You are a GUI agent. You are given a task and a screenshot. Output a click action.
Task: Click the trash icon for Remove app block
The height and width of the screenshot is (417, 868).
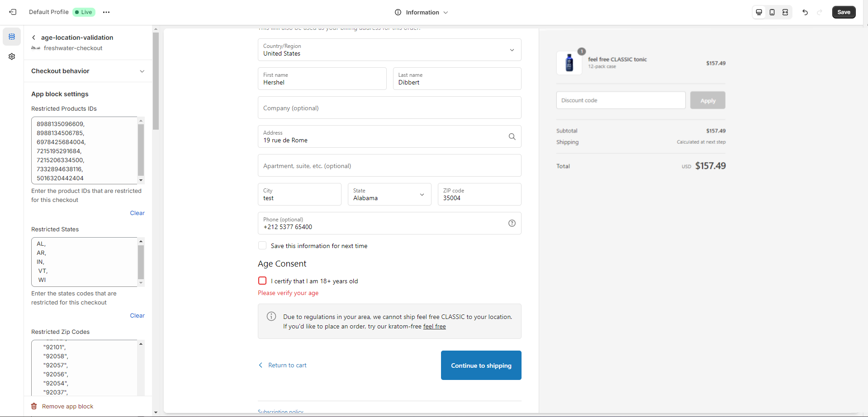point(34,406)
